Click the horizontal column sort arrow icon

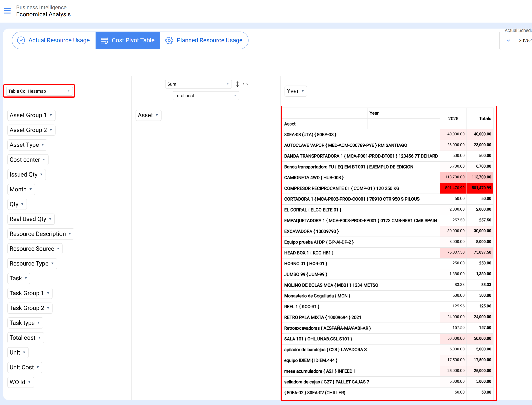click(245, 84)
